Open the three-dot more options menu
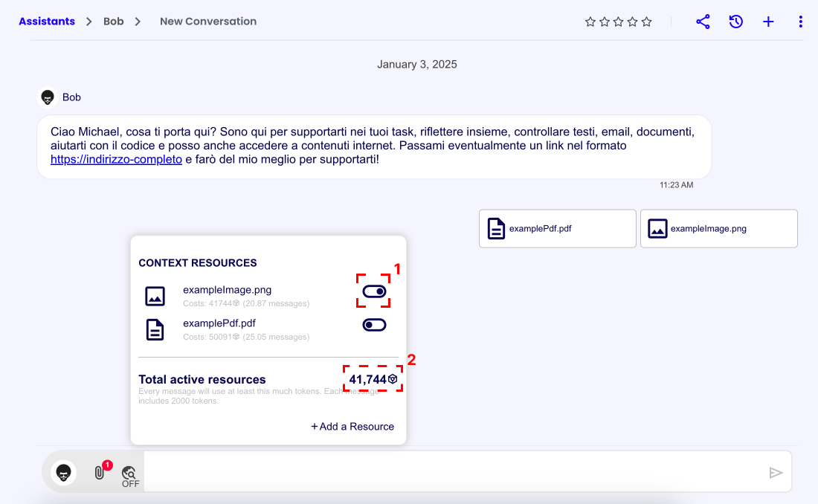The image size is (818, 504). pos(800,22)
